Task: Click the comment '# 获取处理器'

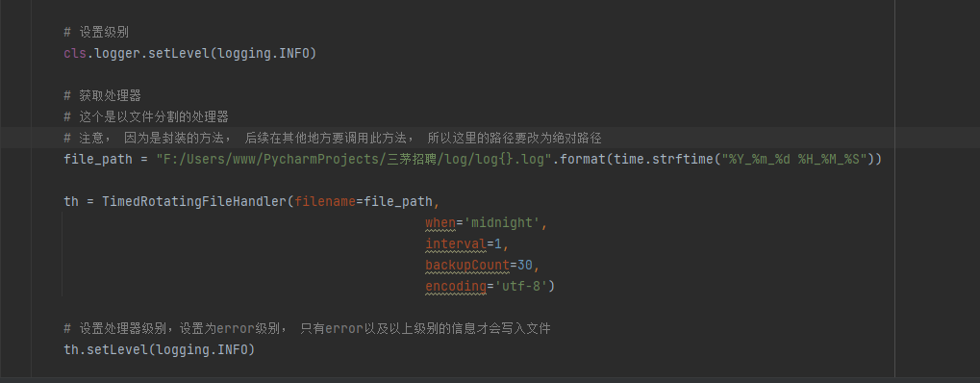Action: [x=103, y=96]
